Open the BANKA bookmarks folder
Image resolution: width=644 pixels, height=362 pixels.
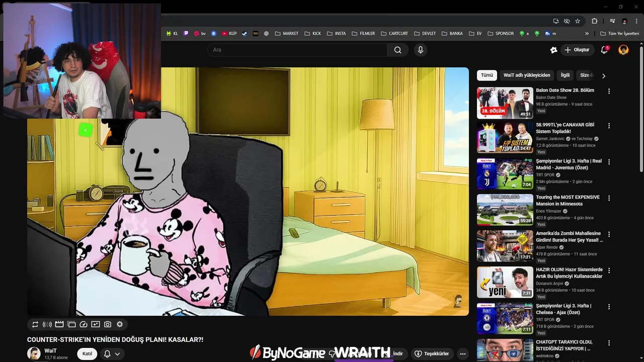(x=452, y=34)
